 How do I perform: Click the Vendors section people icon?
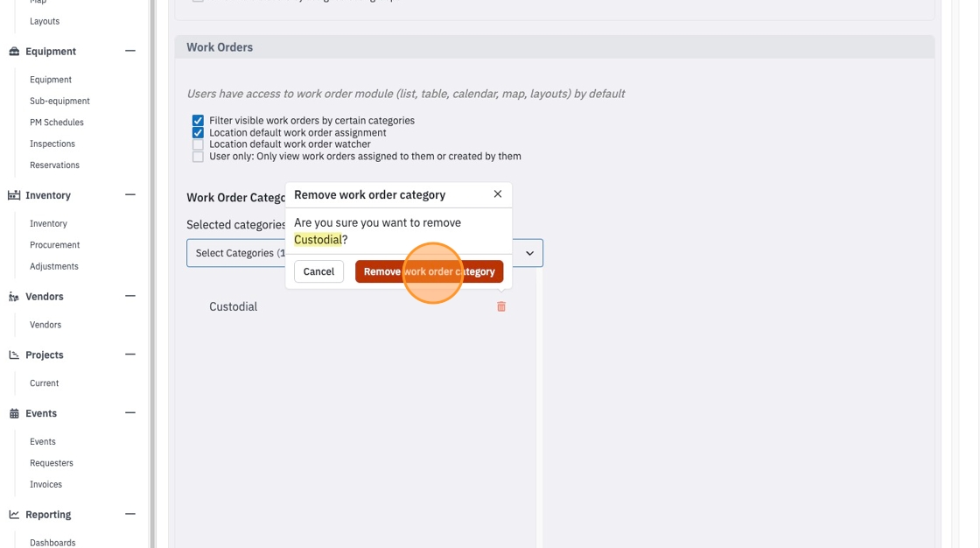14,297
